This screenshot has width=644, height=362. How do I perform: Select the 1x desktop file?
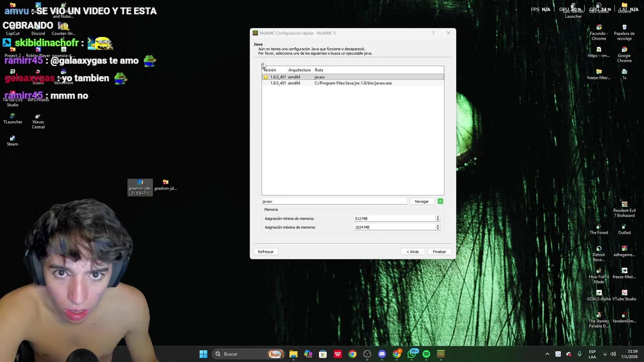pyautogui.click(x=624, y=74)
